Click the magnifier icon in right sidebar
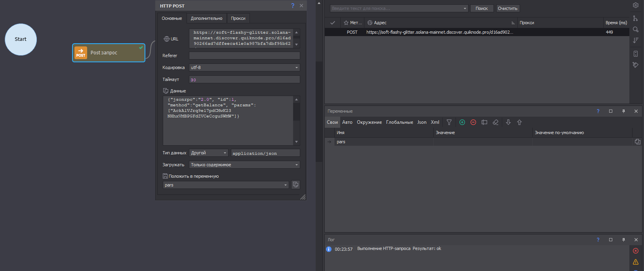Viewport: 644px width, 271px height. tap(635, 29)
